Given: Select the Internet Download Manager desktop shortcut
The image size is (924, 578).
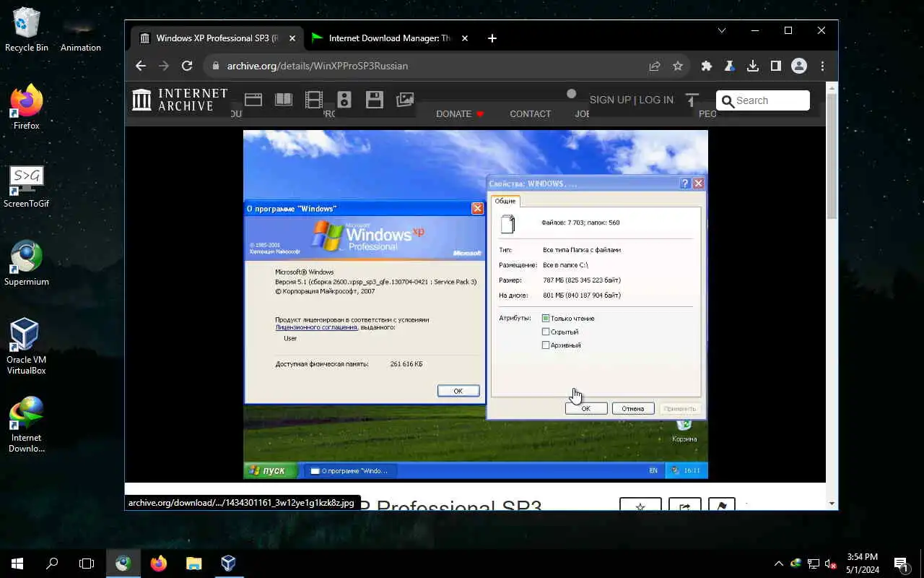Looking at the screenshot, I should pos(27,425).
